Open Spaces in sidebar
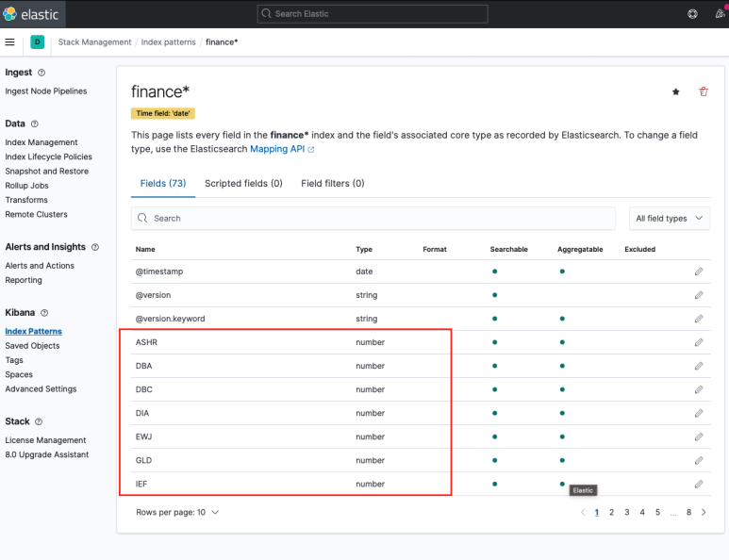Viewport: 729px width, 560px height. coord(19,374)
